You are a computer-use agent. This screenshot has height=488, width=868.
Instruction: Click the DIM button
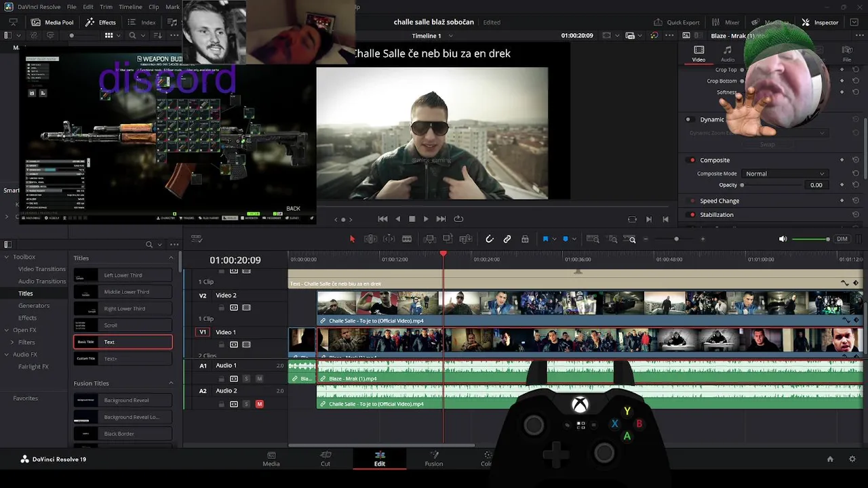pyautogui.click(x=842, y=239)
